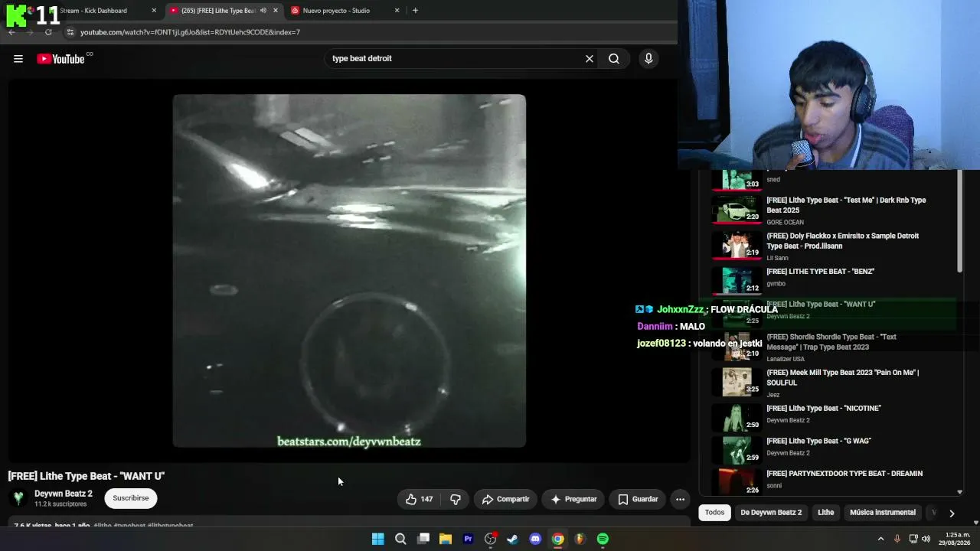Image resolution: width=980 pixels, height=551 pixels.
Task: Open Spotify from the taskbar
Action: point(603,539)
